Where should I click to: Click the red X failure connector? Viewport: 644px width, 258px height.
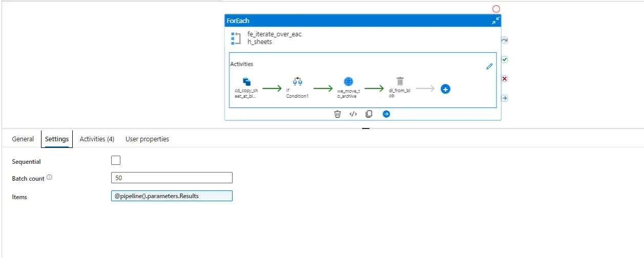click(505, 79)
